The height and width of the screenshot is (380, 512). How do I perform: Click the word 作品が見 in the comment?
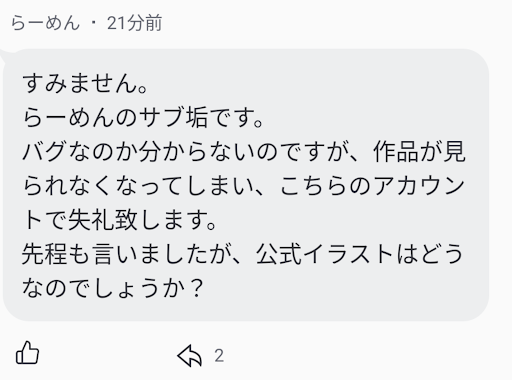click(x=419, y=152)
